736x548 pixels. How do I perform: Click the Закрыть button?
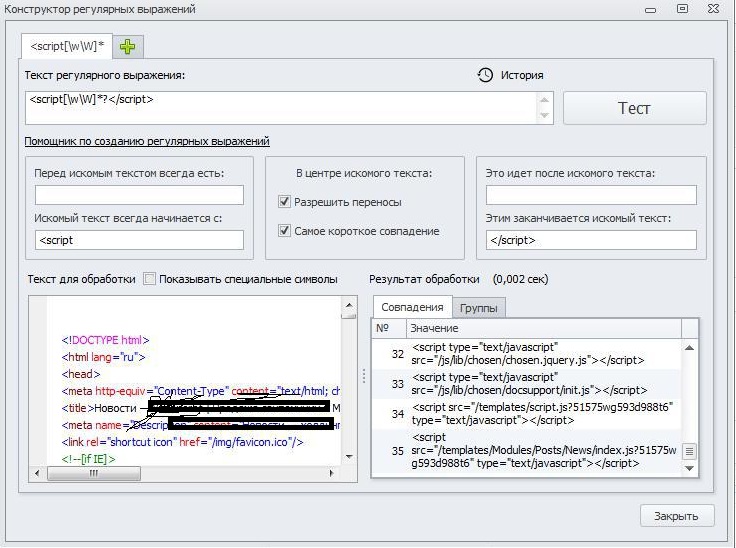tap(677, 516)
